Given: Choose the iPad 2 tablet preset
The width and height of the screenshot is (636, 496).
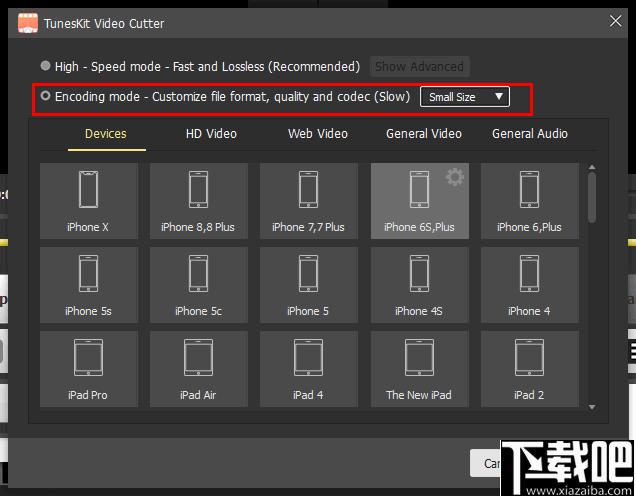Looking at the screenshot, I should click(x=529, y=369).
